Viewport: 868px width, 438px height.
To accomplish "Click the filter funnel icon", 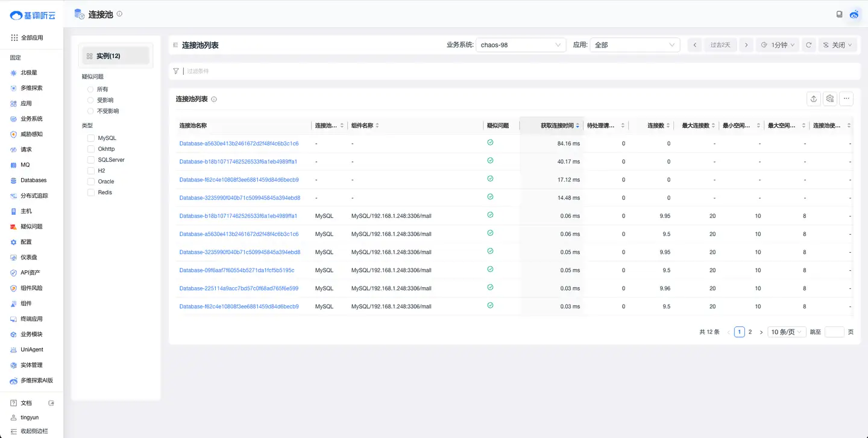I will click(x=176, y=71).
